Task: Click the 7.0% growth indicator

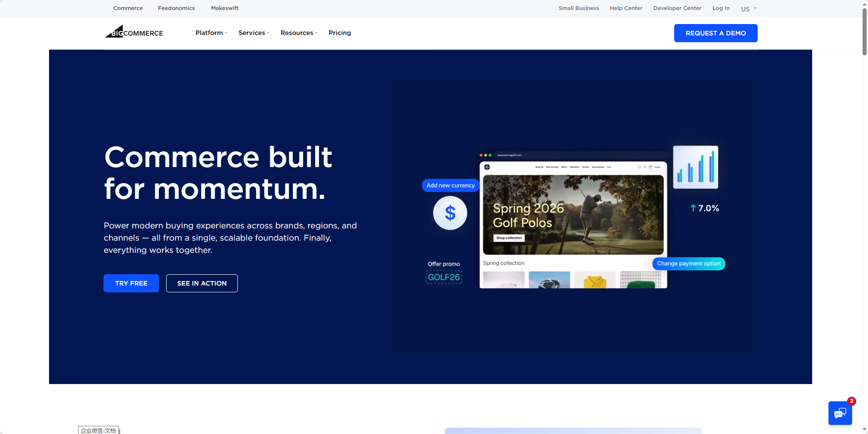Action: click(705, 208)
